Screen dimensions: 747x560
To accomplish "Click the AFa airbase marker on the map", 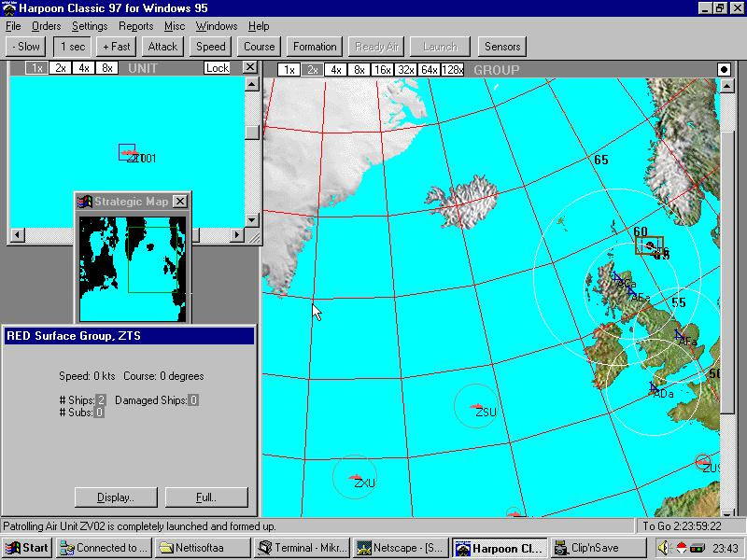I will (680, 335).
